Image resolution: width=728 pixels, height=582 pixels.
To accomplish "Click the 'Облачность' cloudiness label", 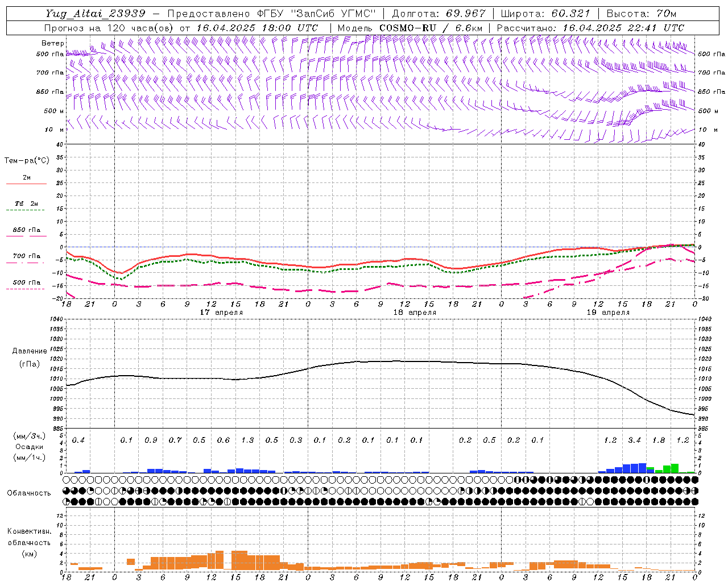I will click(x=29, y=493).
